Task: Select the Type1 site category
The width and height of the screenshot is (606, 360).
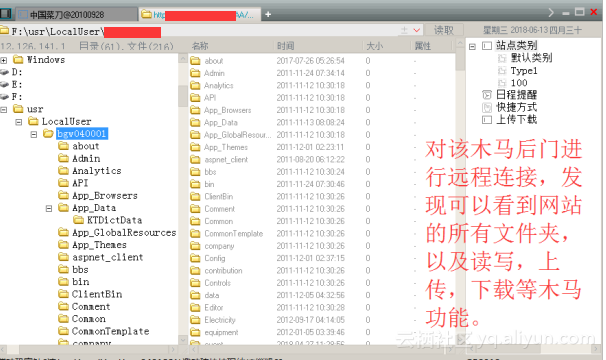Action: point(524,71)
